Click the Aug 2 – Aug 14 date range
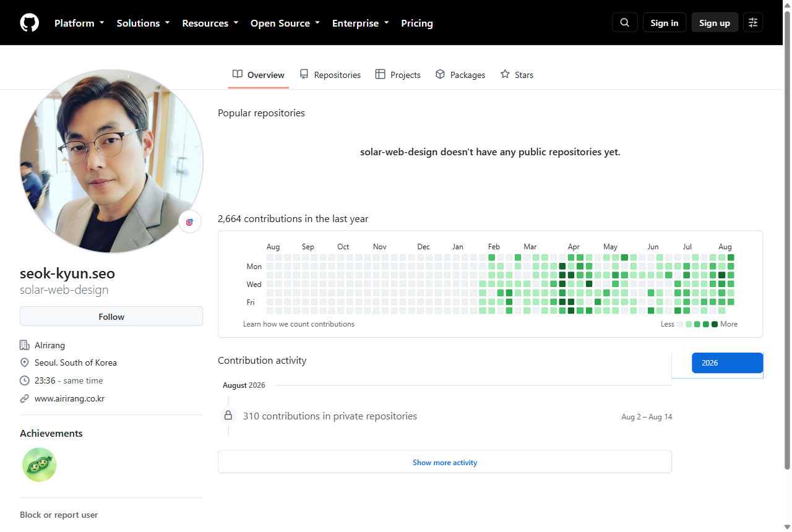This screenshot has height=532, width=792. pyautogui.click(x=647, y=417)
